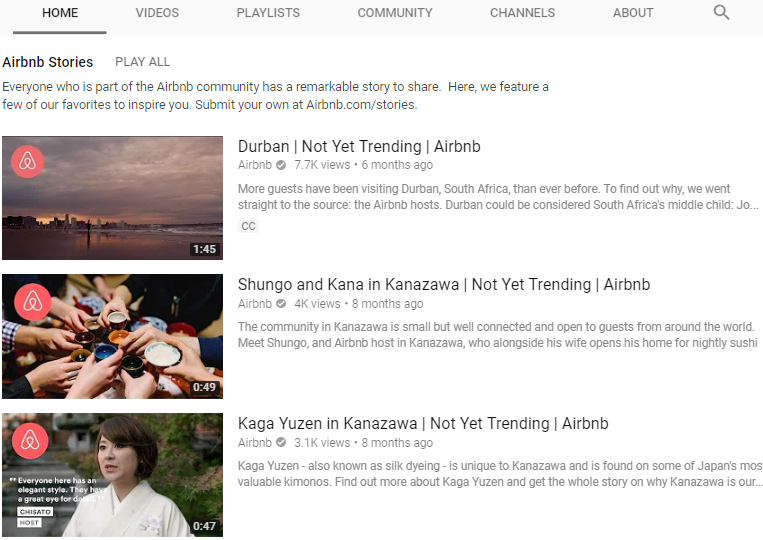The image size is (763, 540).
Task: Click the 0:49 duration badge on Shungo thumbnail
Action: 204,387
